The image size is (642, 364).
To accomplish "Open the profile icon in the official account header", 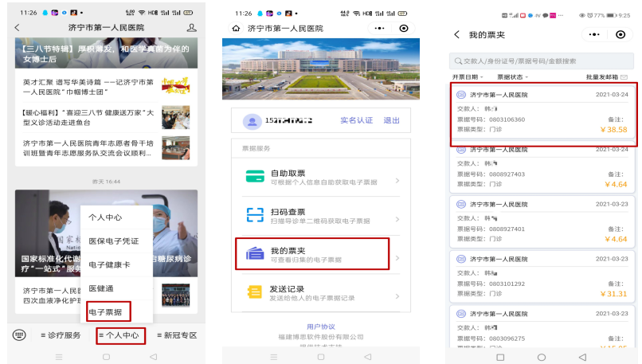I will (x=190, y=28).
